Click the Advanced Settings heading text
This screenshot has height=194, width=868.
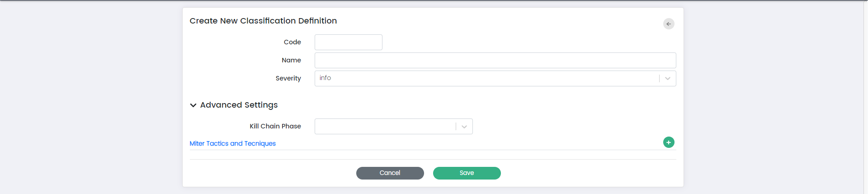239,105
